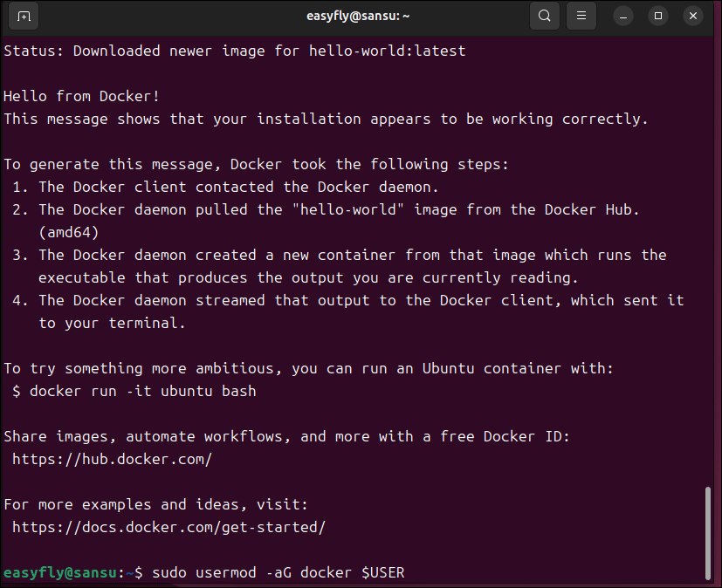Click step 4 'streamed that output' line
This screenshot has width=722, height=588.
pyautogui.click(x=348, y=300)
